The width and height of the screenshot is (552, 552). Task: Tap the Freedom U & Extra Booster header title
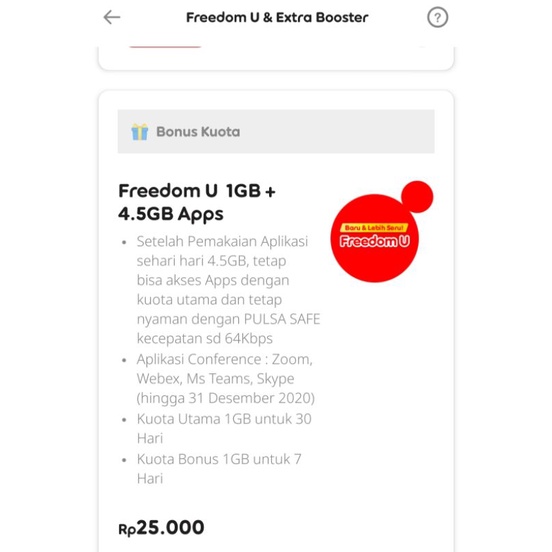[x=277, y=17]
